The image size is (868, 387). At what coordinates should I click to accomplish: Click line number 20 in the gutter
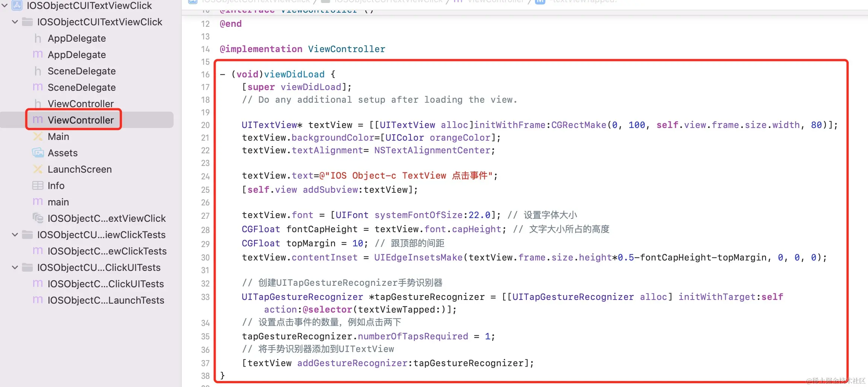click(x=205, y=125)
